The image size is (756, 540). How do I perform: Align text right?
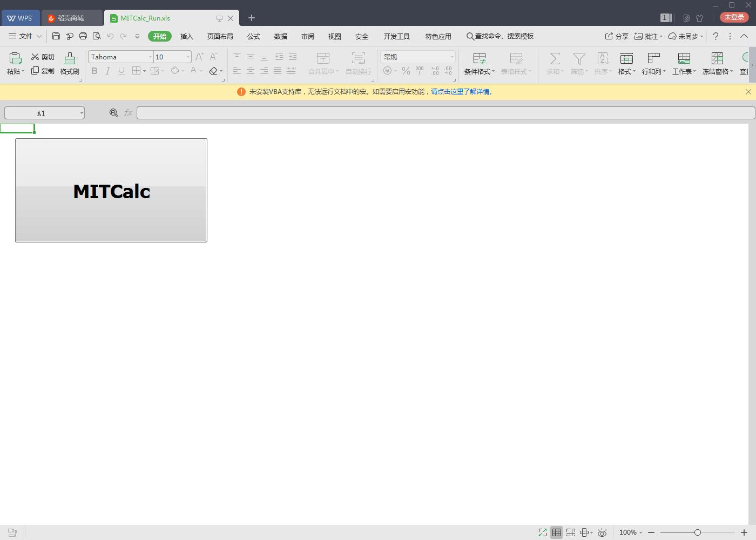pos(264,71)
